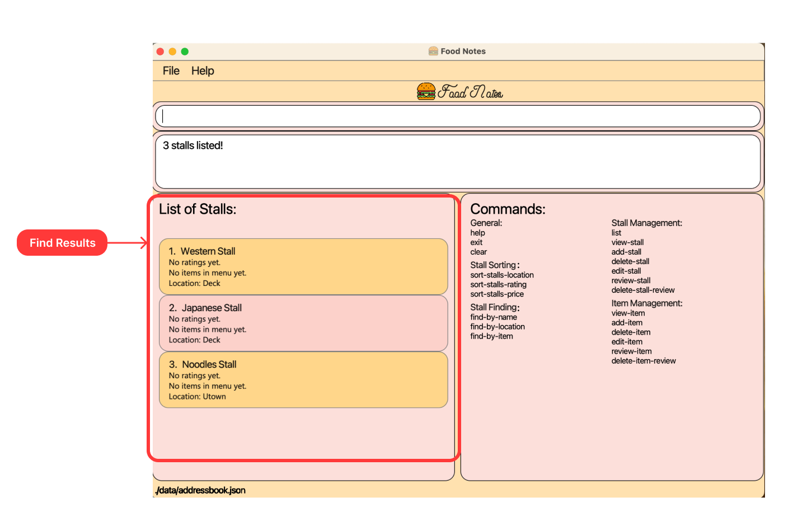Select the Western Stall card
The width and height of the screenshot is (812, 526).
(x=303, y=266)
